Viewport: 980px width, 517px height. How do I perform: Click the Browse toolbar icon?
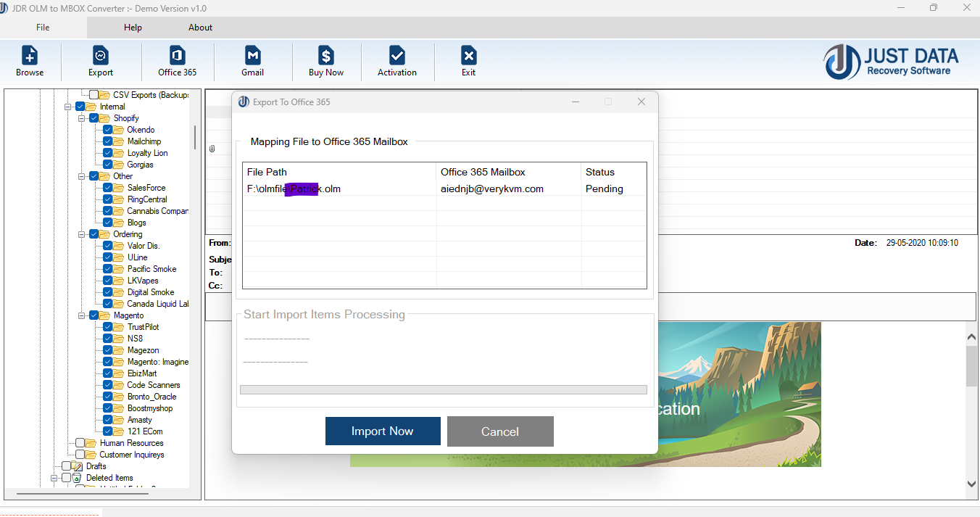(30, 56)
